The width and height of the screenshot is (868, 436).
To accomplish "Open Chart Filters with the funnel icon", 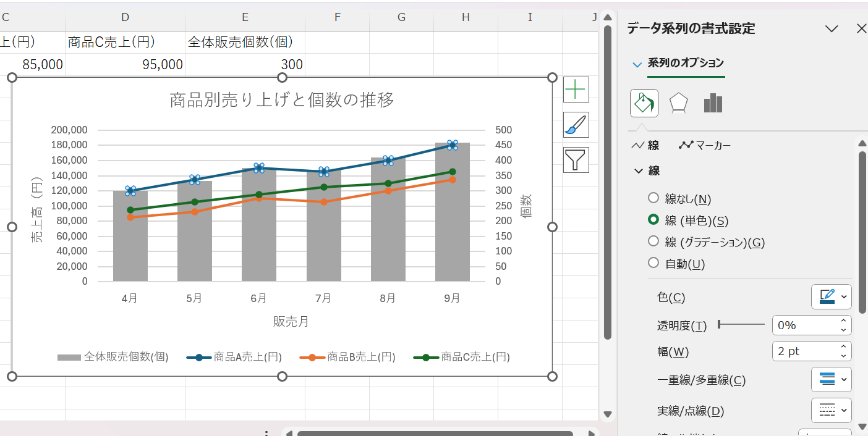I will click(x=576, y=160).
